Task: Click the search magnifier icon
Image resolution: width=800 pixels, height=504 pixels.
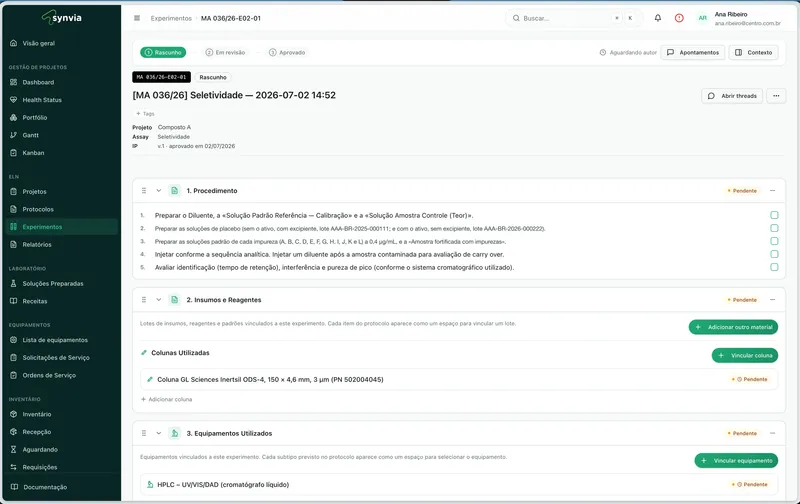Action: click(x=516, y=18)
